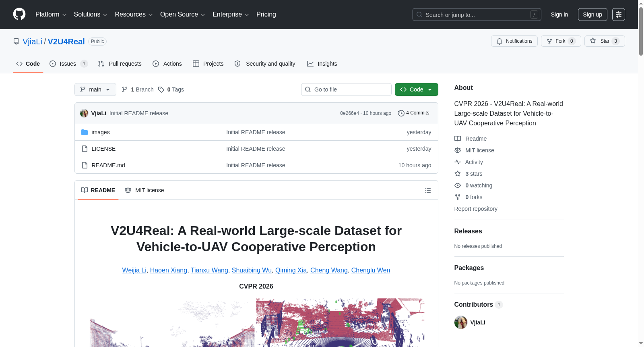644x347 pixels.
Task: Open the green Code dropdown button
Action: [x=417, y=89]
